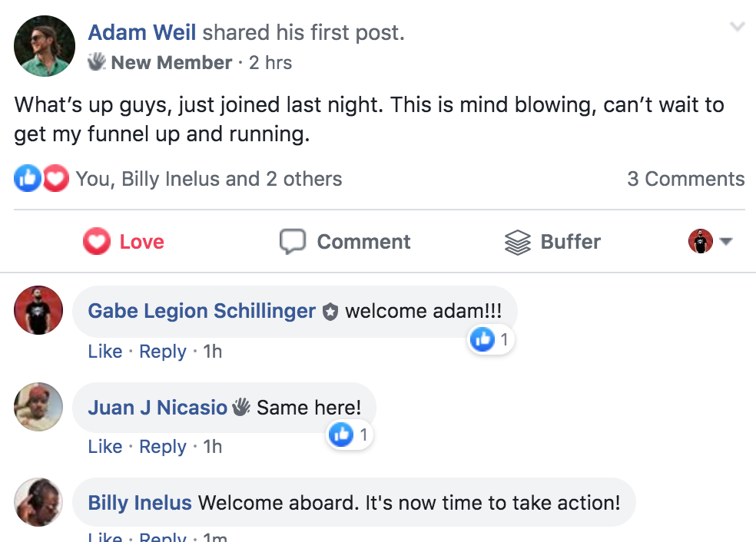Open Juan J Nicasio's avatar thumbnail
The image size is (756, 542).
[x=38, y=407]
